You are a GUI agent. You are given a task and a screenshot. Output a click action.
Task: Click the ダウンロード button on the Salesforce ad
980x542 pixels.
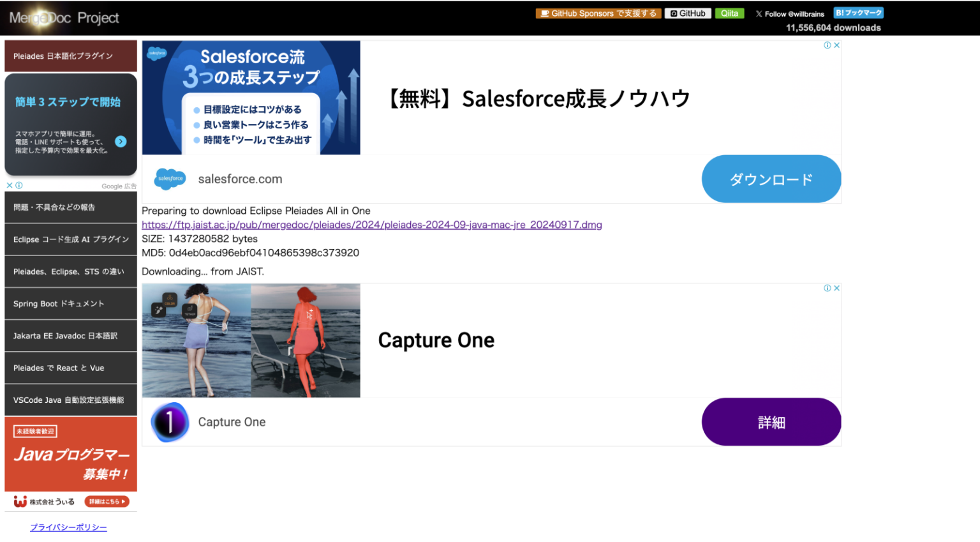pyautogui.click(x=771, y=179)
